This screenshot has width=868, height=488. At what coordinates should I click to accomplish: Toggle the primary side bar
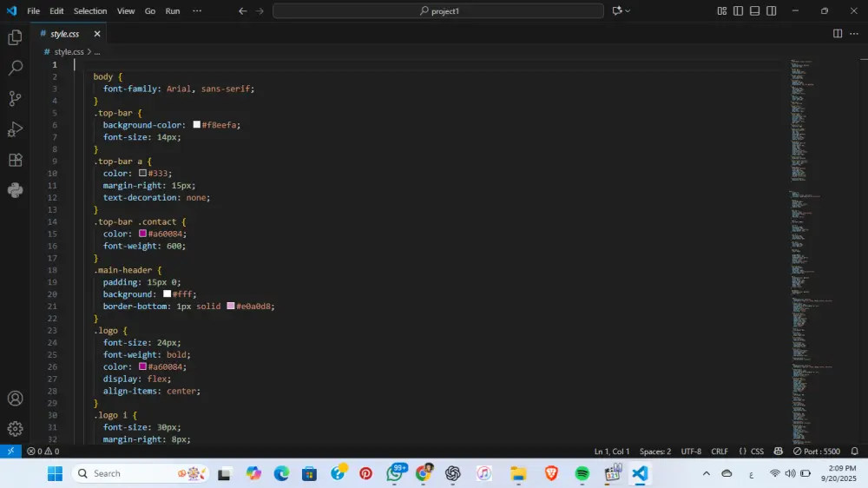(x=739, y=10)
